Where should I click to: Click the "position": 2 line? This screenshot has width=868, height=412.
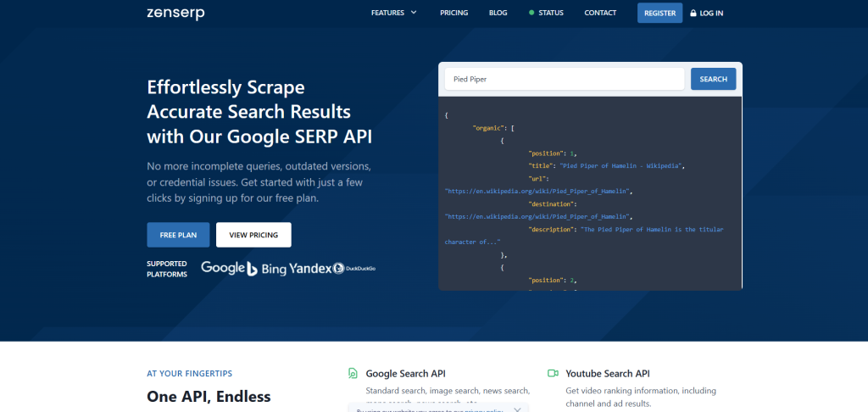[x=553, y=281]
